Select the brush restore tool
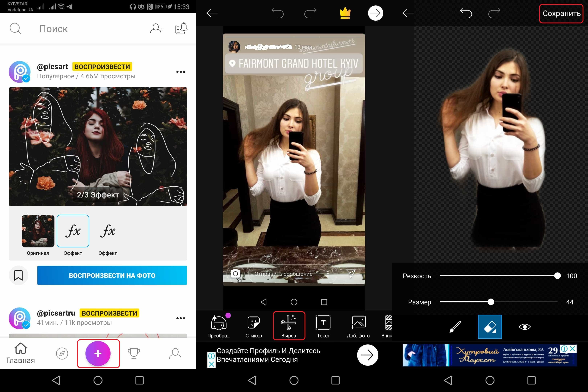The width and height of the screenshot is (588, 392). coord(455,327)
